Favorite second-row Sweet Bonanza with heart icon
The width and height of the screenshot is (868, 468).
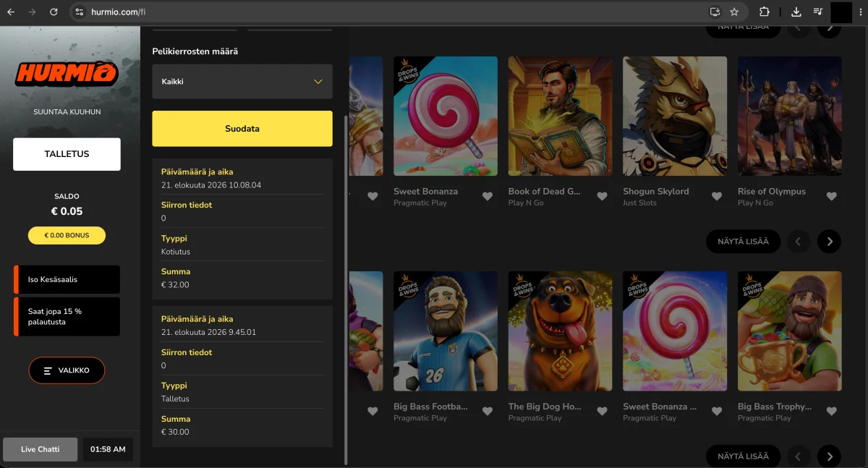717,411
